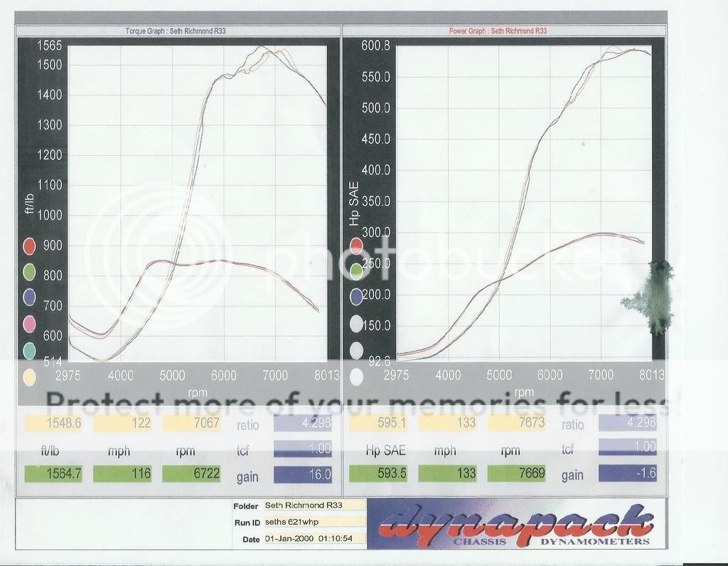
Task: Click the red run circle on torque graph
Action: tap(29, 247)
